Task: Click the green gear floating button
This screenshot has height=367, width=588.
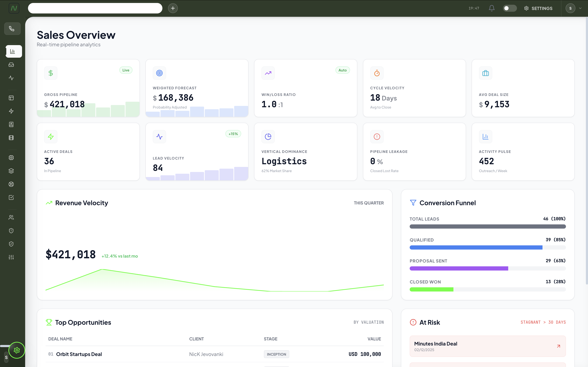Action: coord(17,350)
